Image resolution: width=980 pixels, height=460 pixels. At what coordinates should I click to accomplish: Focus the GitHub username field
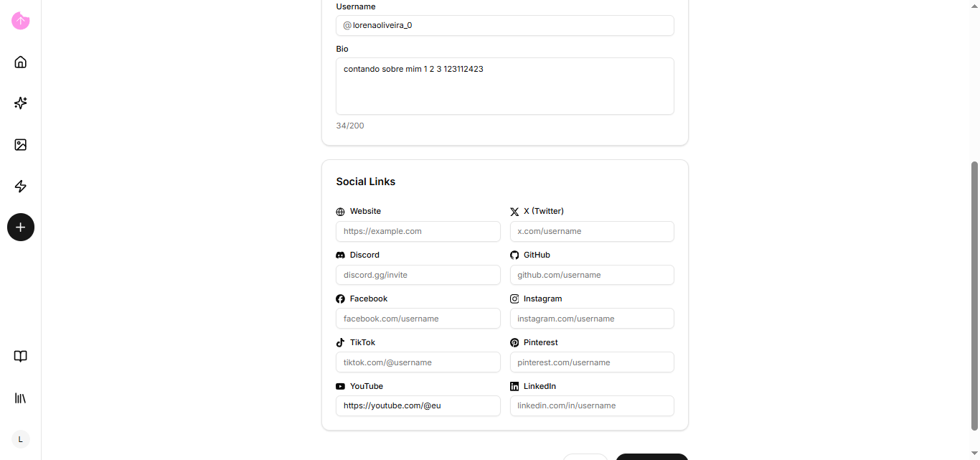pos(592,275)
